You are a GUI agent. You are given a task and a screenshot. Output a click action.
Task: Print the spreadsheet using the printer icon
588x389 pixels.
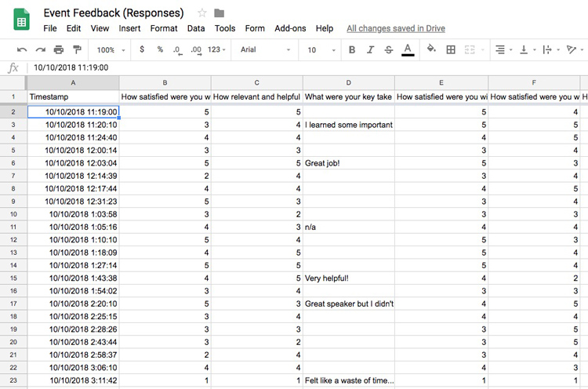point(58,49)
